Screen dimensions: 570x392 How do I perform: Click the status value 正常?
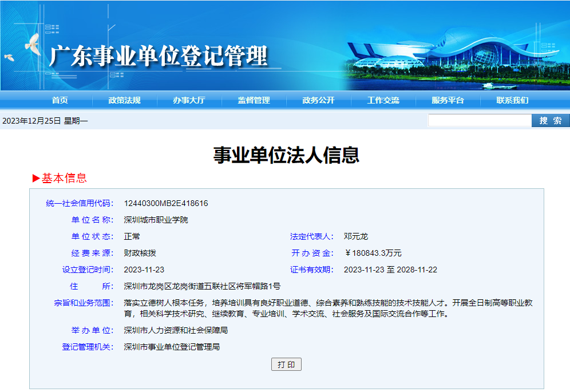pos(132,236)
